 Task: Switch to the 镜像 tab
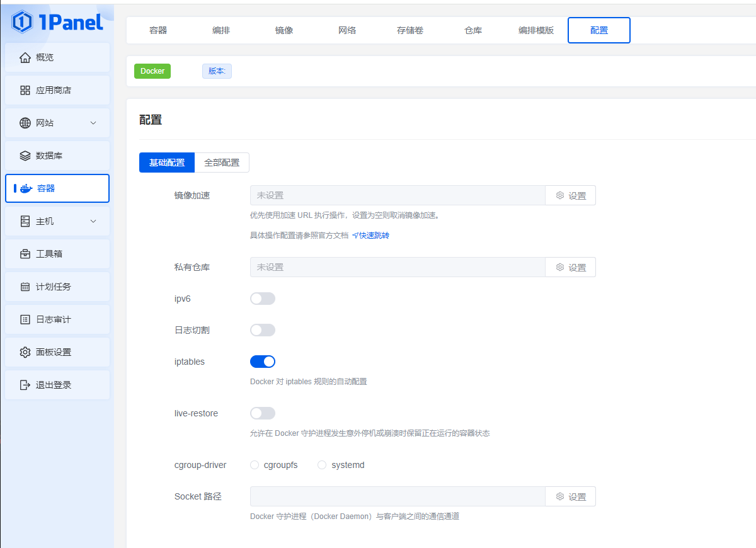point(284,30)
